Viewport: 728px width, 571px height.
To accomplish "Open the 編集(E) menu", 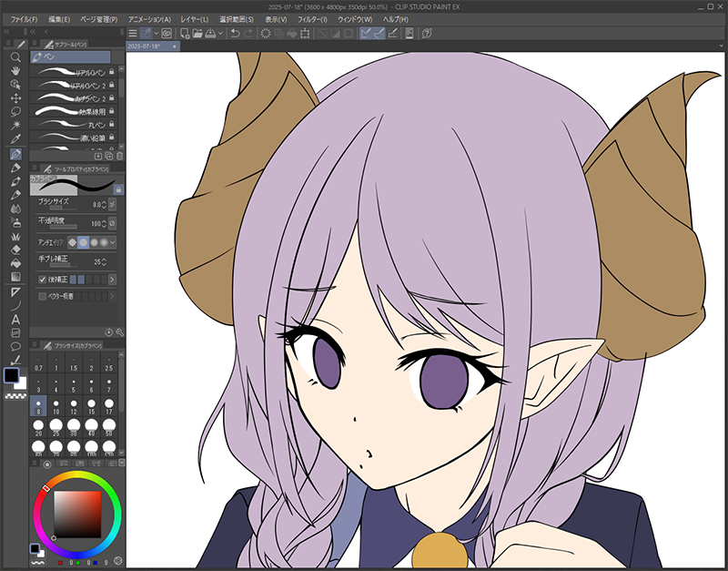I will pyautogui.click(x=59, y=19).
